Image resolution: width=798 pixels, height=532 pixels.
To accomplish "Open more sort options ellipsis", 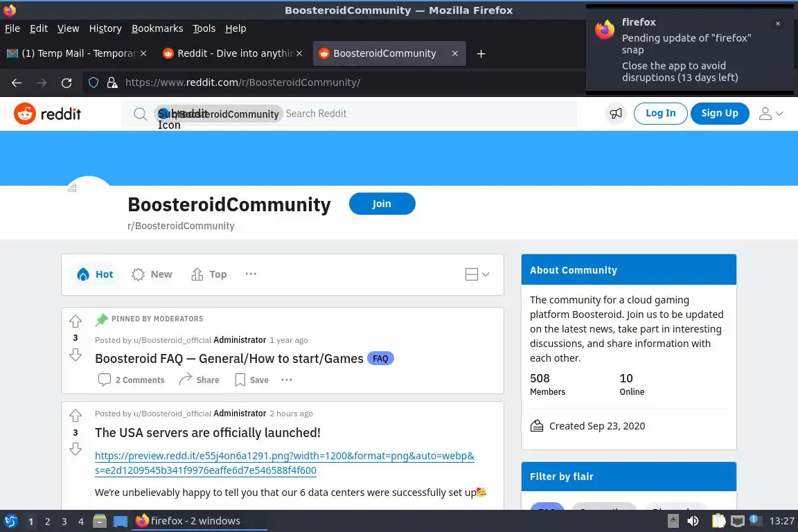I will [x=251, y=274].
